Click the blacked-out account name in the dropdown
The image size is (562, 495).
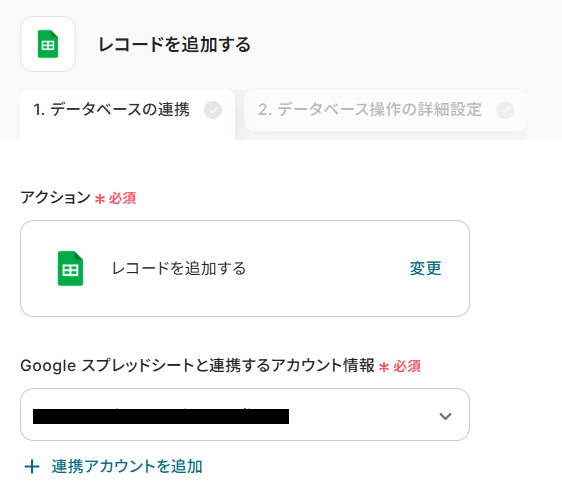pos(161,416)
